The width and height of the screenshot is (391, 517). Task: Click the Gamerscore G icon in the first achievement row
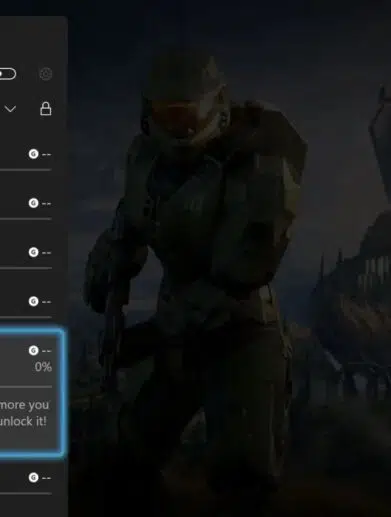(x=33, y=154)
